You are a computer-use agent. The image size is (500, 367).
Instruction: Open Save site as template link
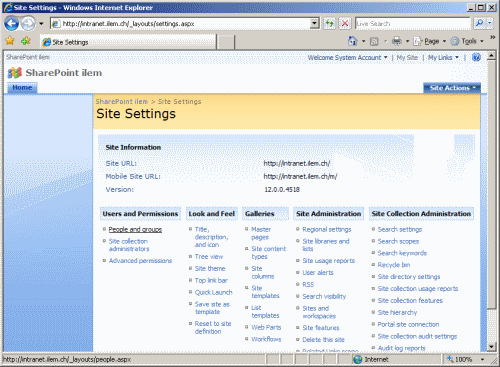[212, 308]
